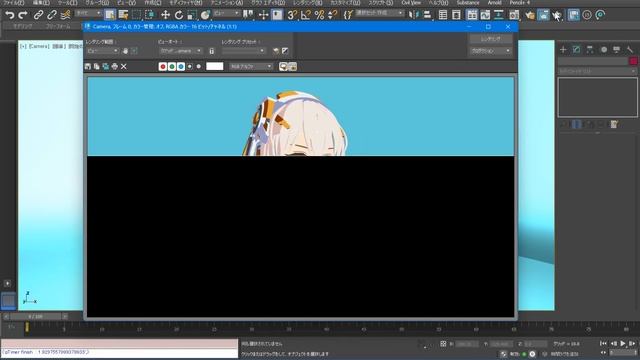Open the Civil View menu
Image resolution: width=640 pixels, height=360 pixels.
[x=411, y=2]
